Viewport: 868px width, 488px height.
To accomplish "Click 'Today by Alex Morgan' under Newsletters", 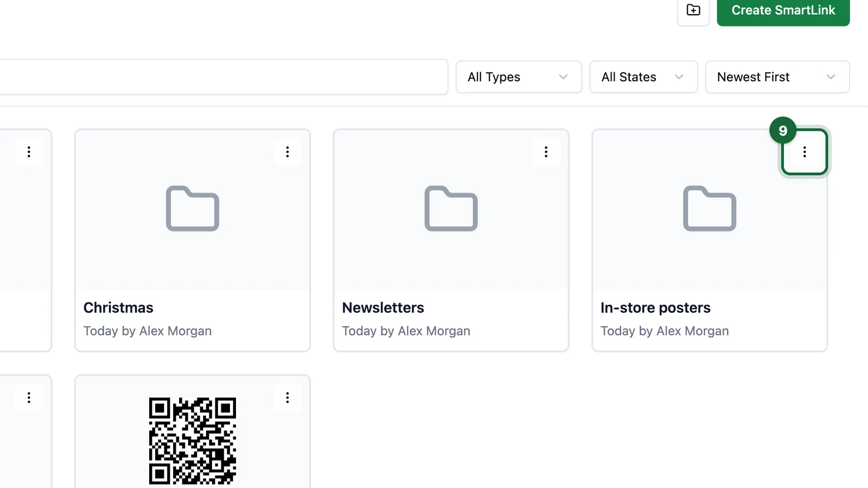I will click(406, 331).
